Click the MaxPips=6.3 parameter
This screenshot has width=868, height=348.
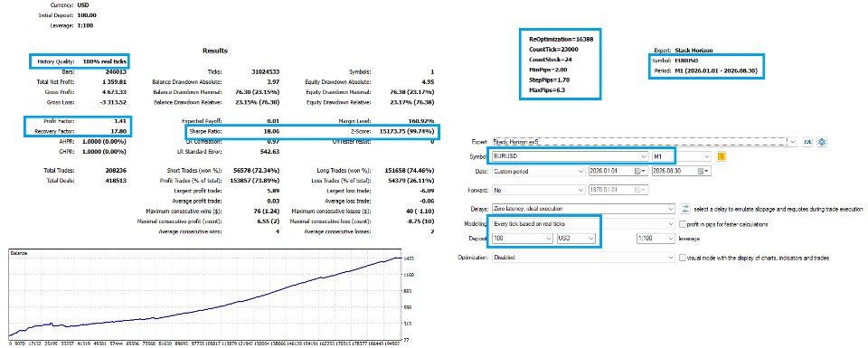(547, 90)
